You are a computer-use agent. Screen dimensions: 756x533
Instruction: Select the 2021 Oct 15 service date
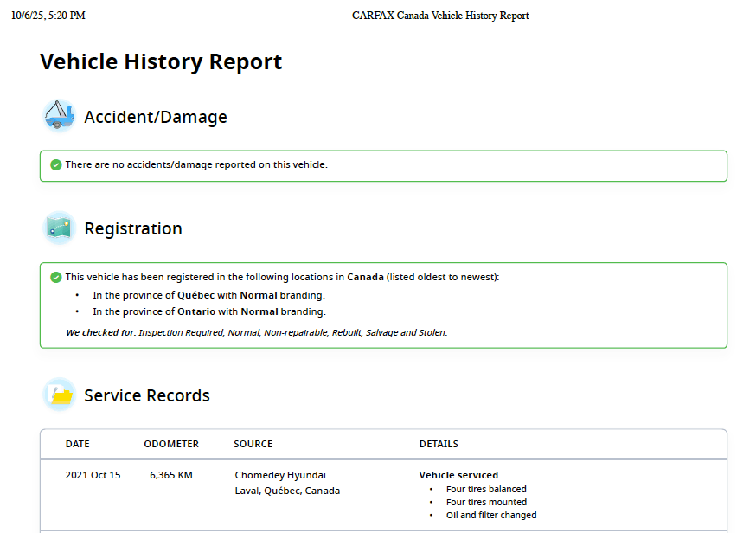point(93,475)
